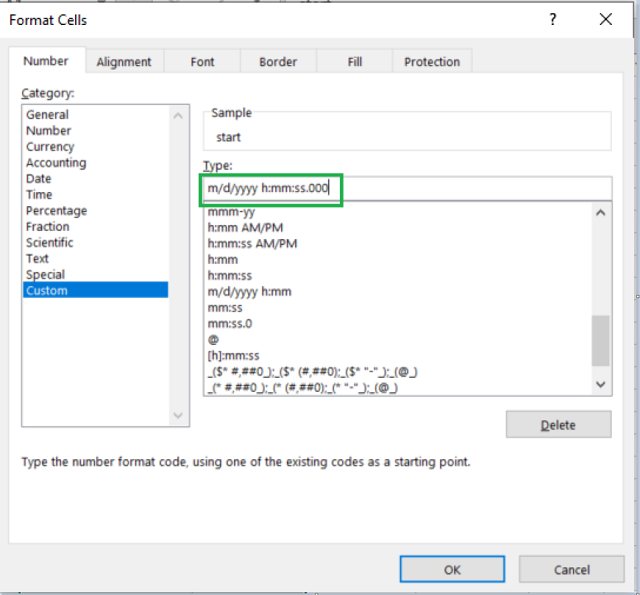The width and height of the screenshot is (640, 595).
Task: Select General in Category list
Action: click(x=96, y=115)
